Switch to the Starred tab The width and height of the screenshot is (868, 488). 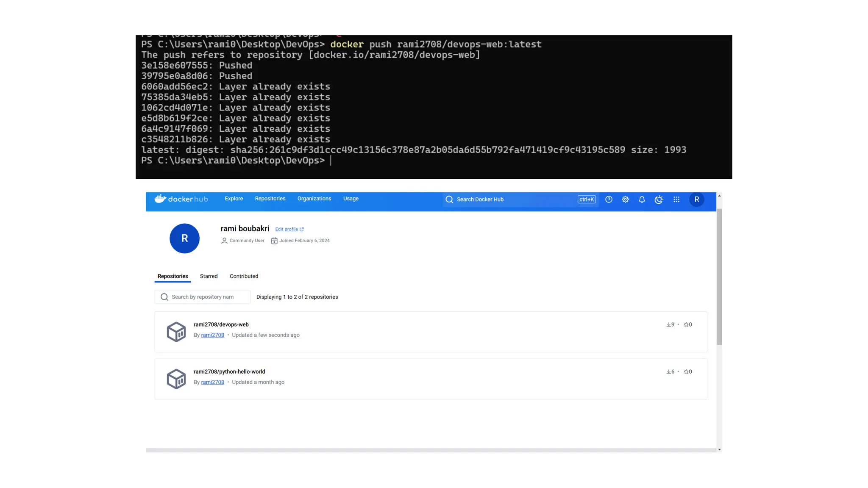(209, 276)
